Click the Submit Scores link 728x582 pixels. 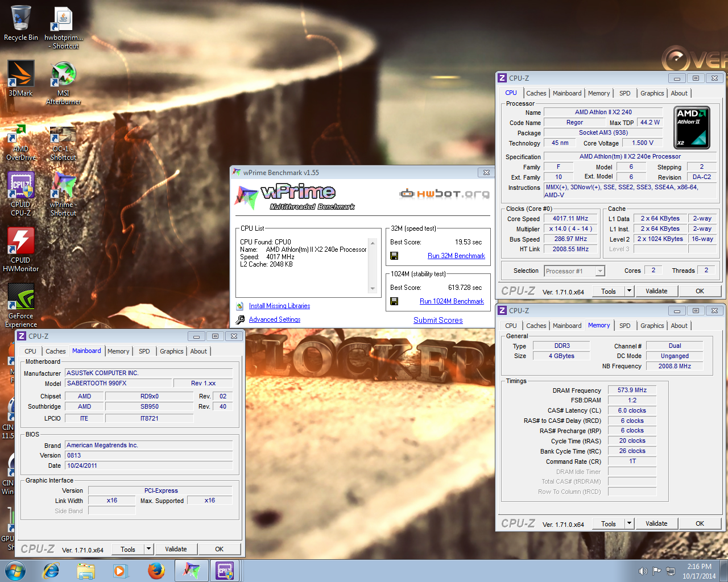pyautogui.click(x=438, y=320)
